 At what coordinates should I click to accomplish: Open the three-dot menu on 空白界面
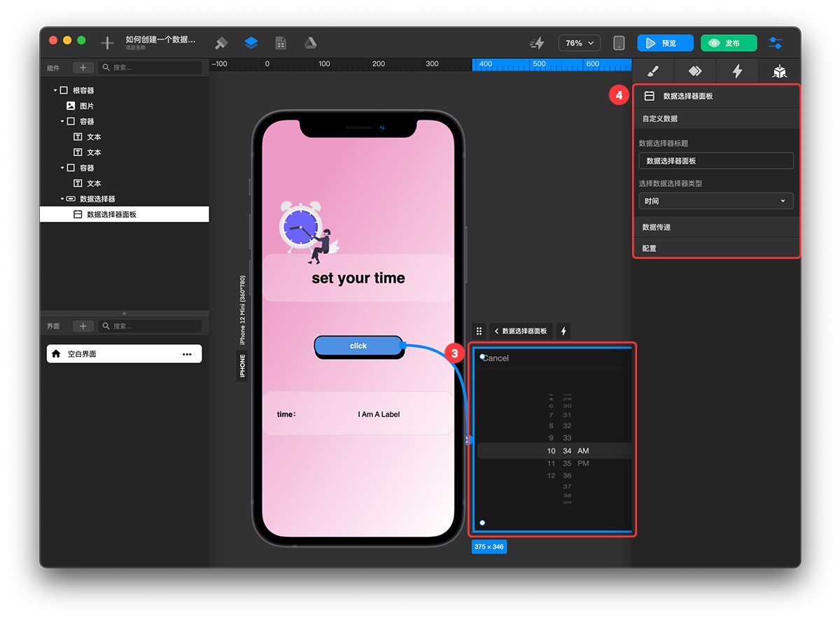click(187, 354)
